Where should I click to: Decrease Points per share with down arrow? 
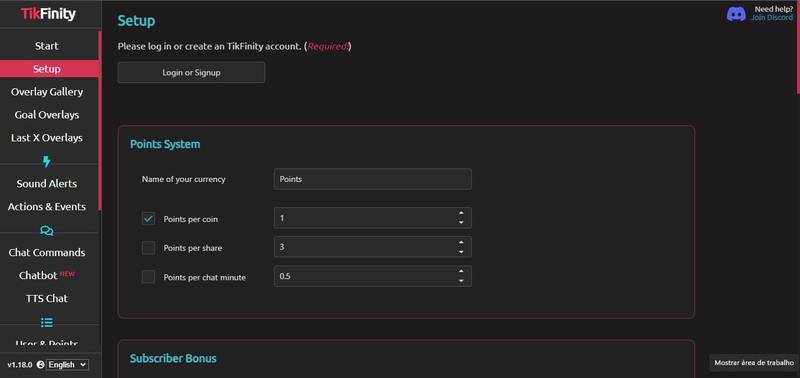coord(461,251)
